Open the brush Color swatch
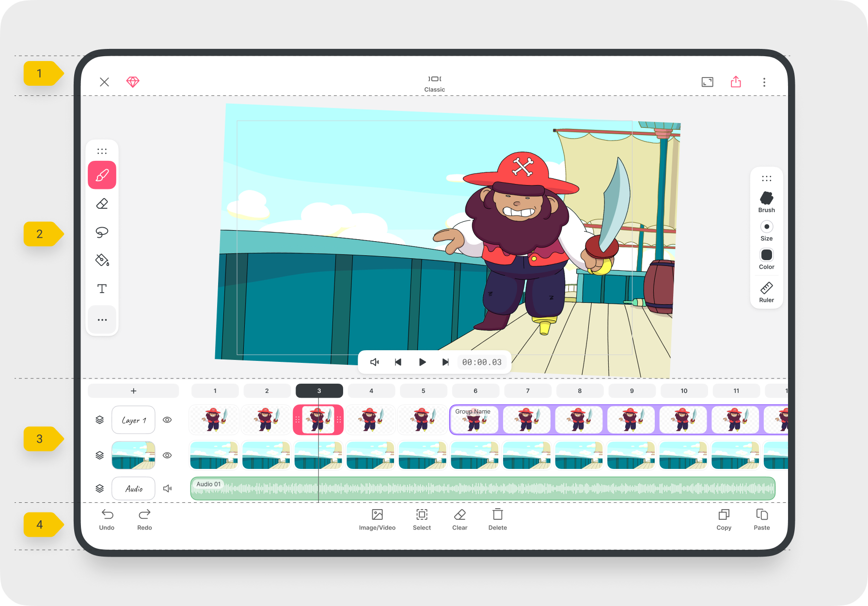 point(766,259)
